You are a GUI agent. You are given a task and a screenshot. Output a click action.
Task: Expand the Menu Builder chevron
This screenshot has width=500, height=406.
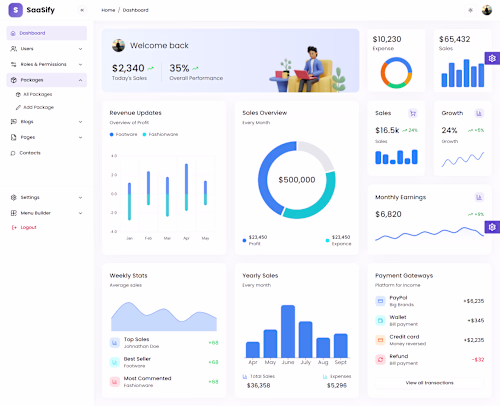[80, 213]
